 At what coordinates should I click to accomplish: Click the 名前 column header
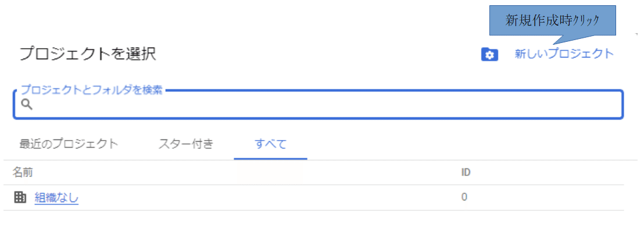[23, 172]
